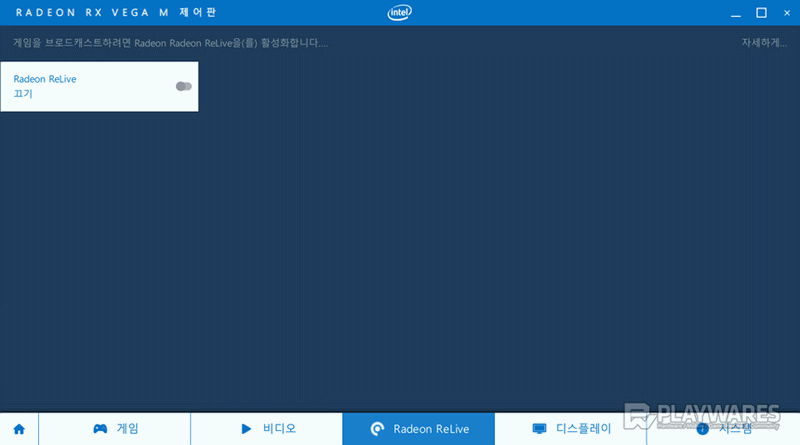Go to the Home screen icon
The width and height of the screenshot is (800, 445).
19,429
